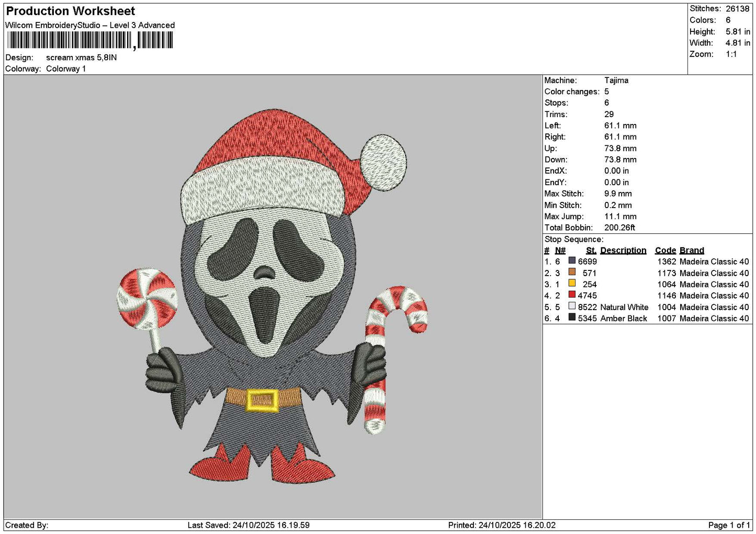The image size is (756, 534).
Task: Click the Trims value 29
Action: pos(609,114)
